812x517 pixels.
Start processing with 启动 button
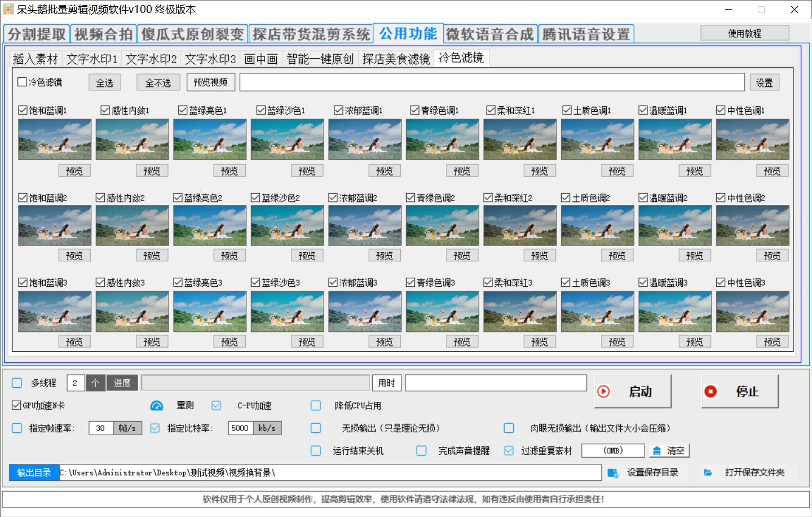[633, 391]
